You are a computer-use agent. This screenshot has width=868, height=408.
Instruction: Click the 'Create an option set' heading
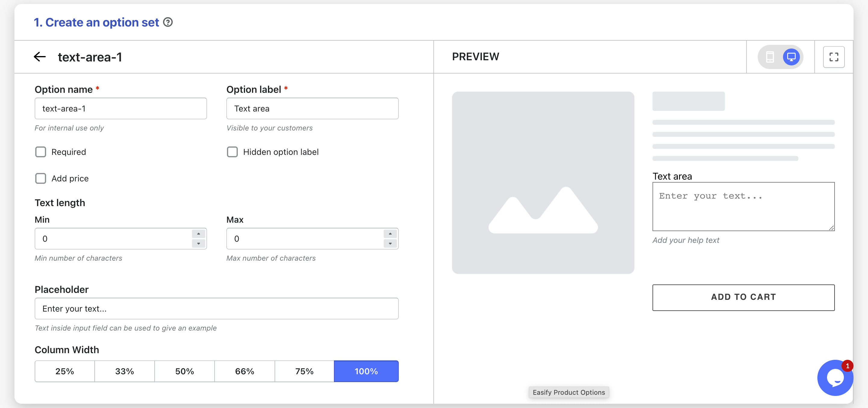click(96, 22)
